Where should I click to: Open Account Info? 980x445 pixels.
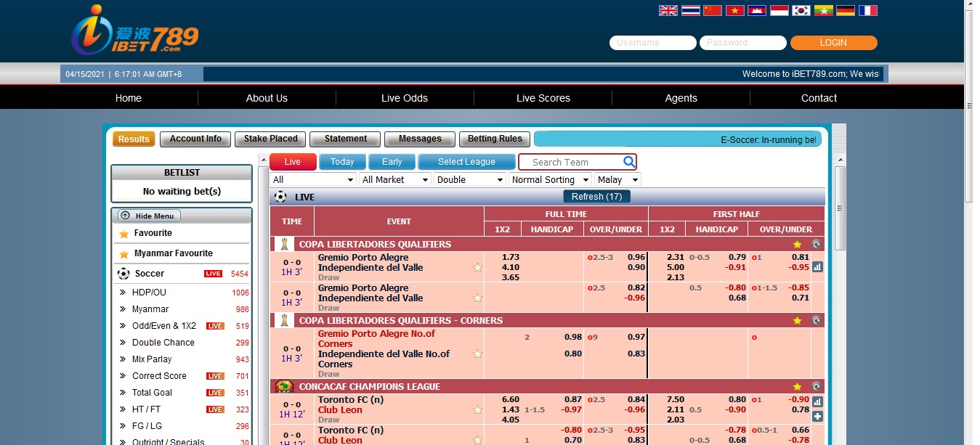tap(195, 139)
